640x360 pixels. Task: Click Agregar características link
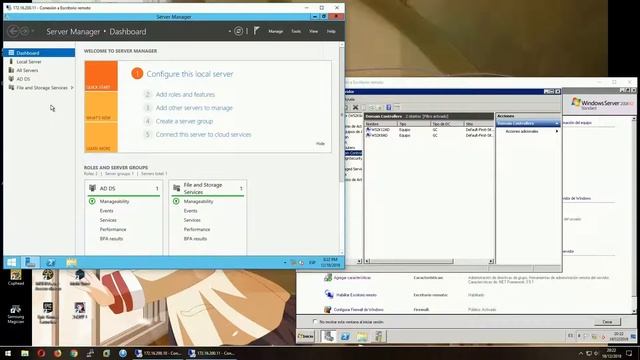click(x=352, y=278)
